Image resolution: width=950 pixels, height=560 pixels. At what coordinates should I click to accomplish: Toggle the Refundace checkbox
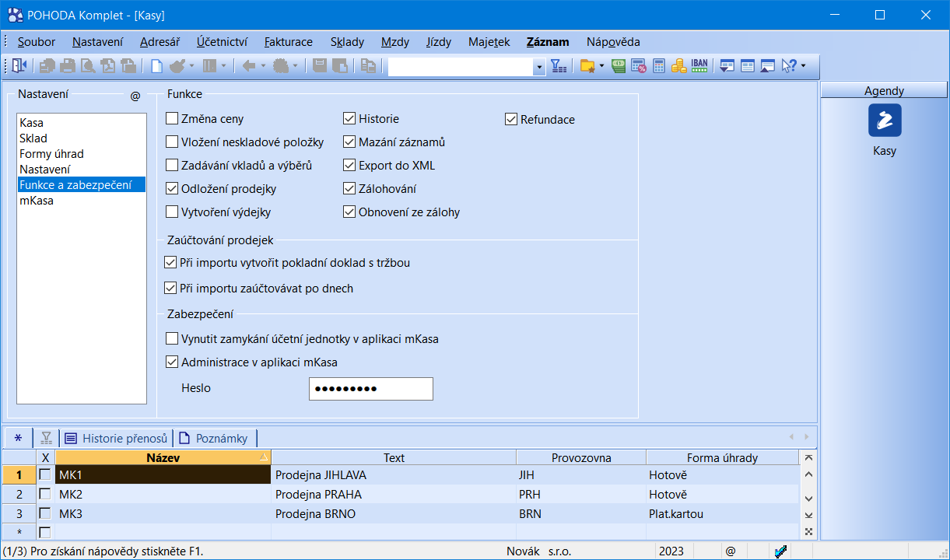coord(511,119)
